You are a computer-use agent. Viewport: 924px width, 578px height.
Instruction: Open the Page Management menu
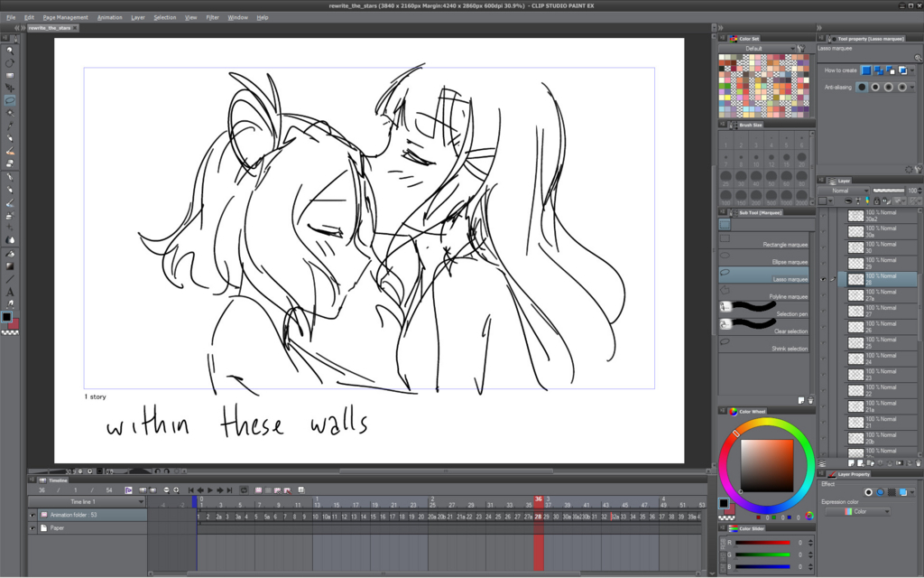click(65, 17)
